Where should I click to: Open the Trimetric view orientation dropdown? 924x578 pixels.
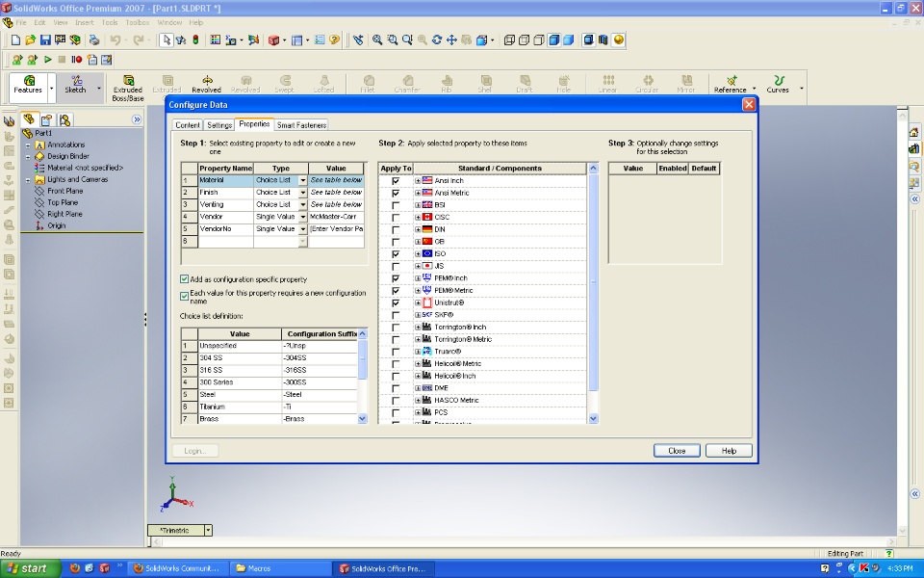(208, 530)
